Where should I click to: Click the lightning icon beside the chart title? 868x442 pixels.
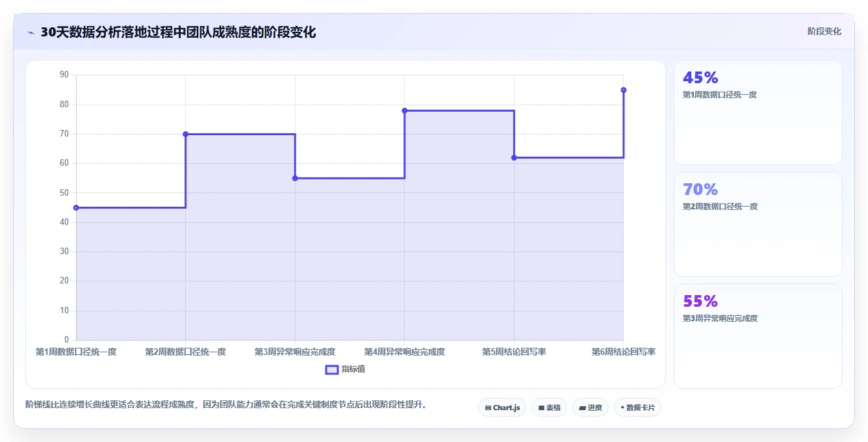pyautogui.click(x=31, y=32)
